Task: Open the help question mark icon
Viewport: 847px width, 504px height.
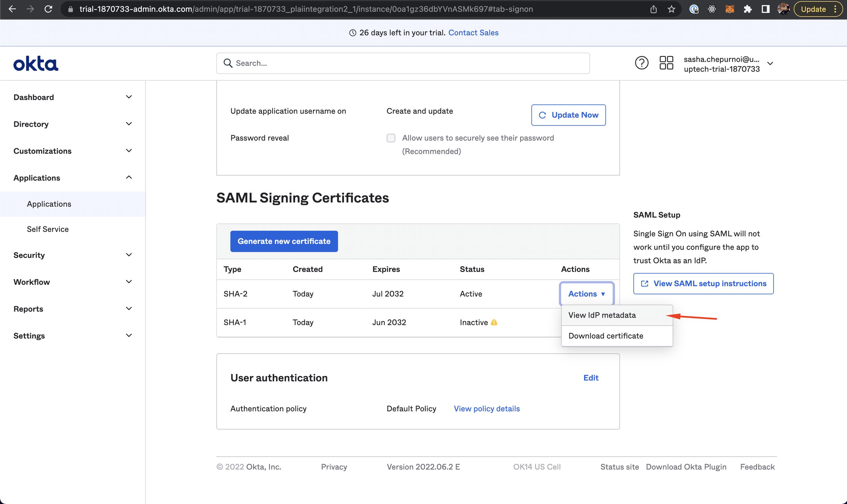Action: click(x=641, y=63)
